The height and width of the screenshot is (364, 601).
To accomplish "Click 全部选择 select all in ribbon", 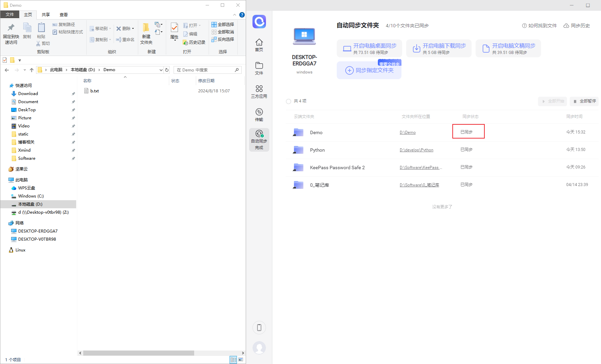I will pos(223,24).
